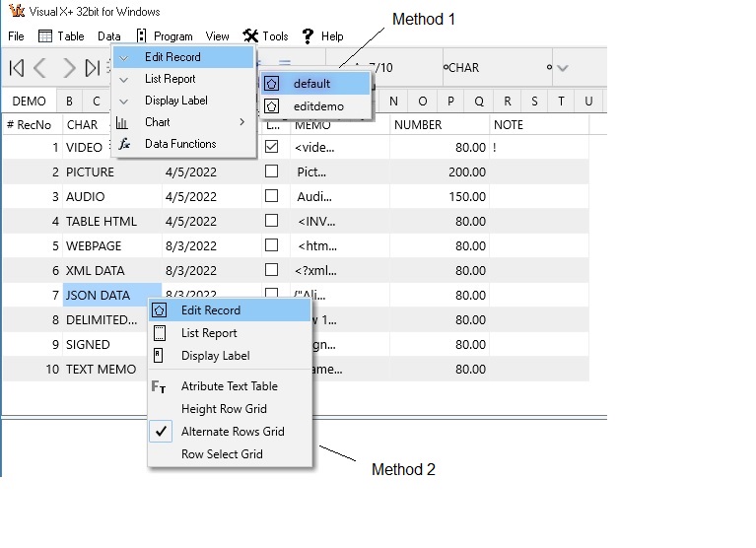Uncheck the checkbox in the VIDEO row
Viewport: 756px width, 548px height.
point(271,147)
